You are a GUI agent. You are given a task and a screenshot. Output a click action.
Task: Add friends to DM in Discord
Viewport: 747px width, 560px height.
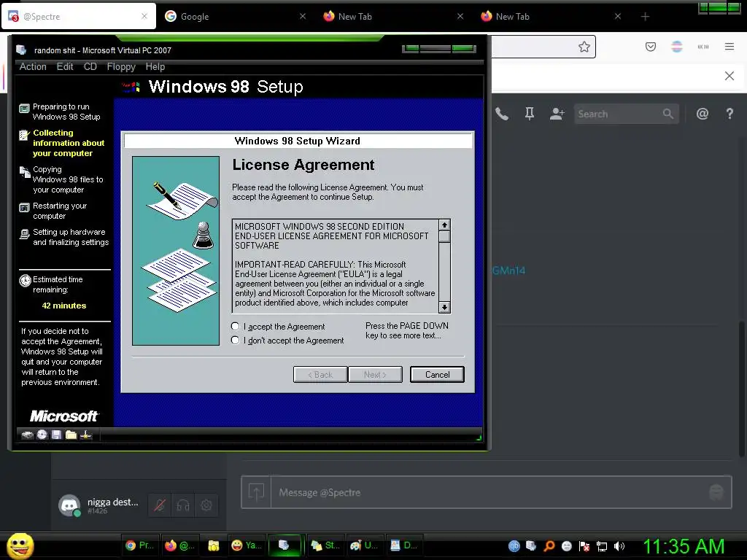coord(557,114)
